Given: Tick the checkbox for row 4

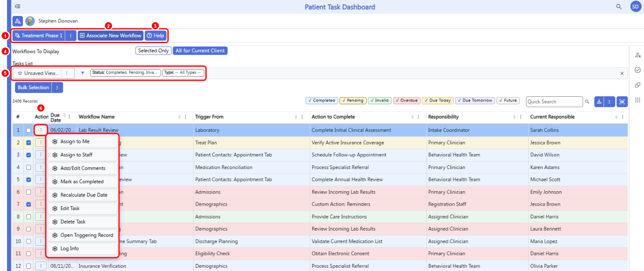Looking at the screenshot, I should [x=29, y=167].
